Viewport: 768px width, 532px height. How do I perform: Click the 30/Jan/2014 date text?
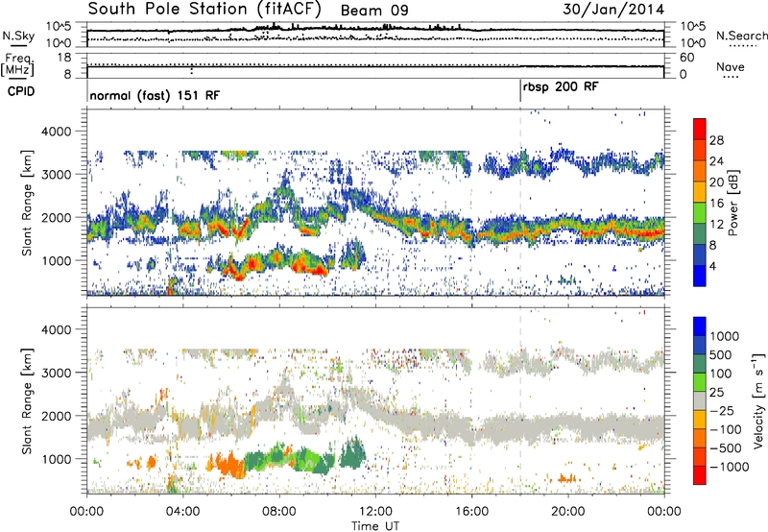pyautogui.click(x=613, y=9)
